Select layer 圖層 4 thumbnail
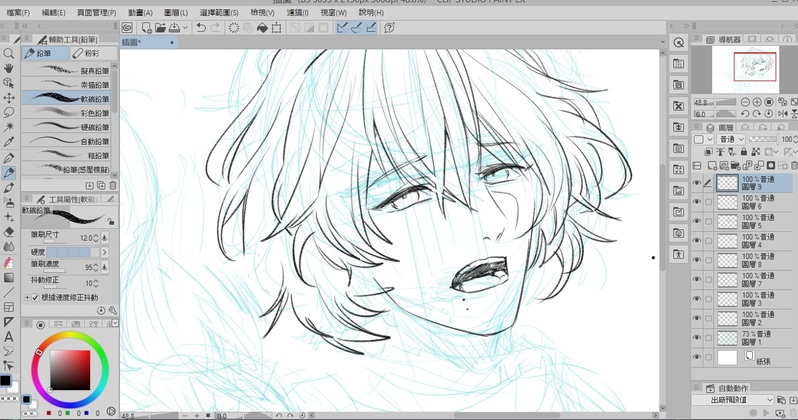 click(x=727, y=241)
